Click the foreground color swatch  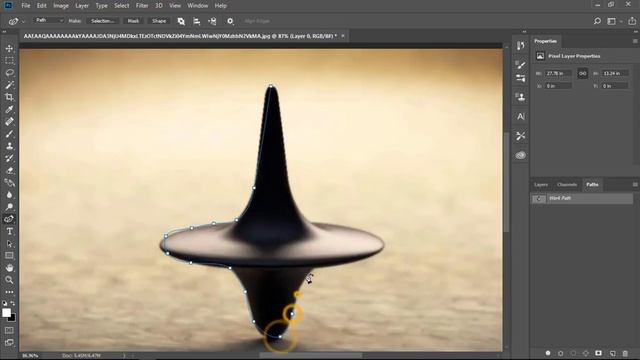click(6, 313)
